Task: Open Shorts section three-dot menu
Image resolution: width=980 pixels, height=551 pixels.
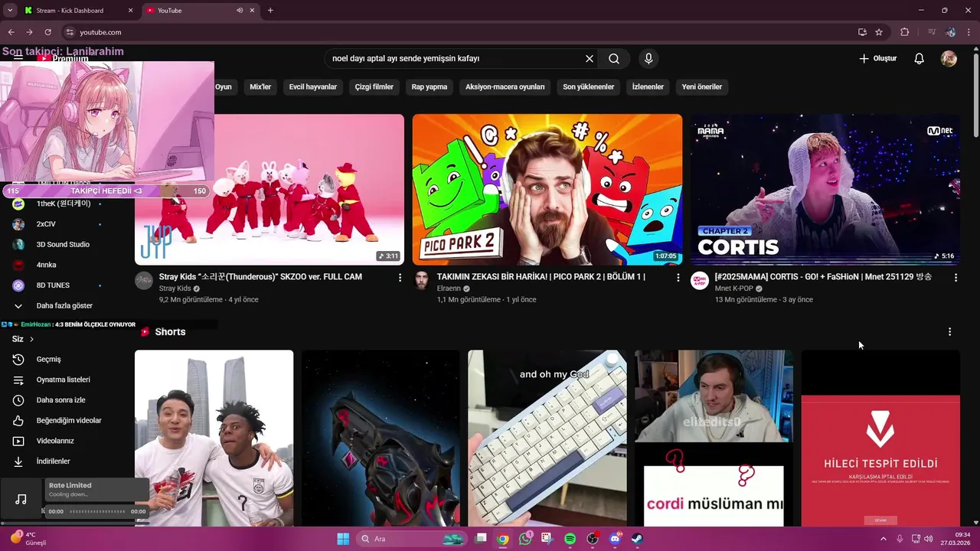Action: click(949, 331)
